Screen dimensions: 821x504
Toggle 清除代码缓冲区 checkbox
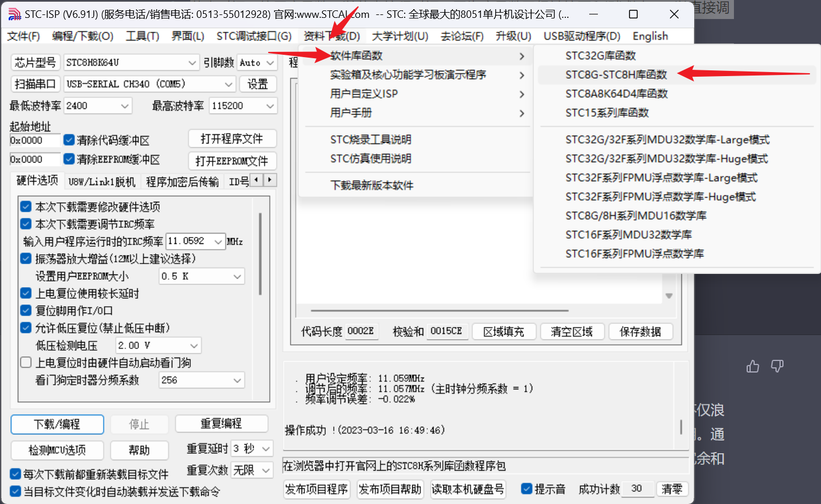tap(69, 140)
